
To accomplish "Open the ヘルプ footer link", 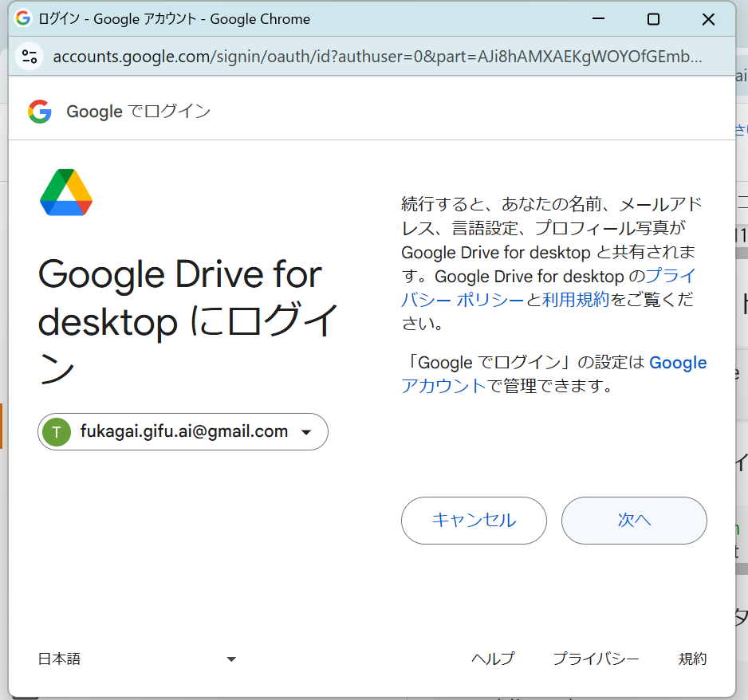I will point(494,659).
